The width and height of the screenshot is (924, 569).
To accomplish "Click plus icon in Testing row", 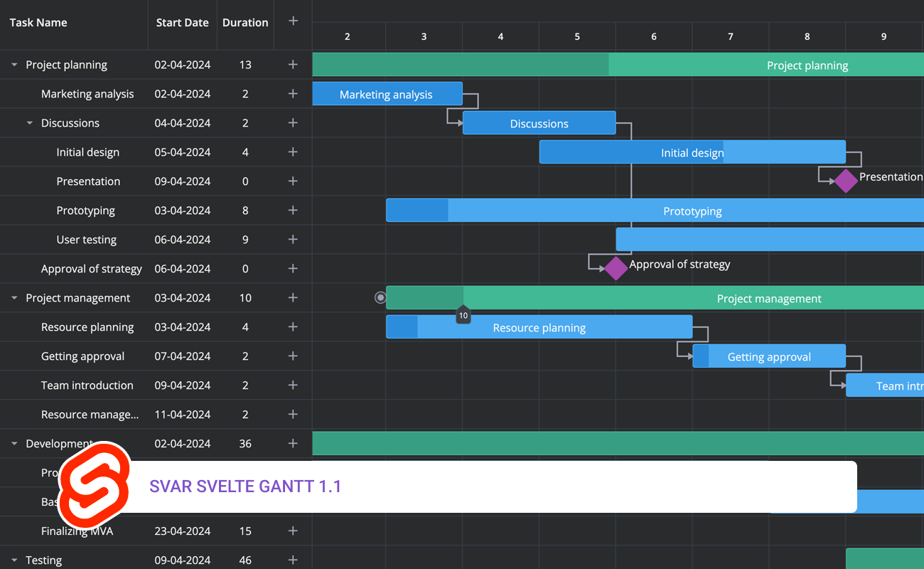I will pyautogui.click(x=293, y=560).
